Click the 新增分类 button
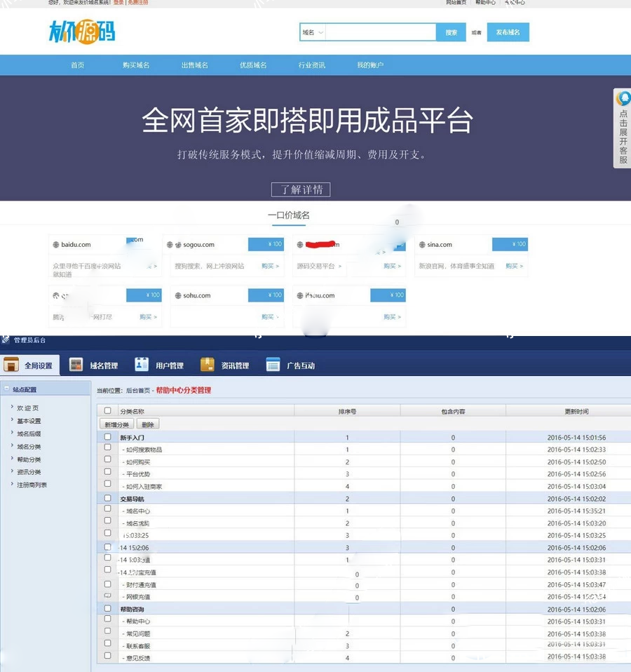This screenshot has width=631, height=672. point(116,424)
